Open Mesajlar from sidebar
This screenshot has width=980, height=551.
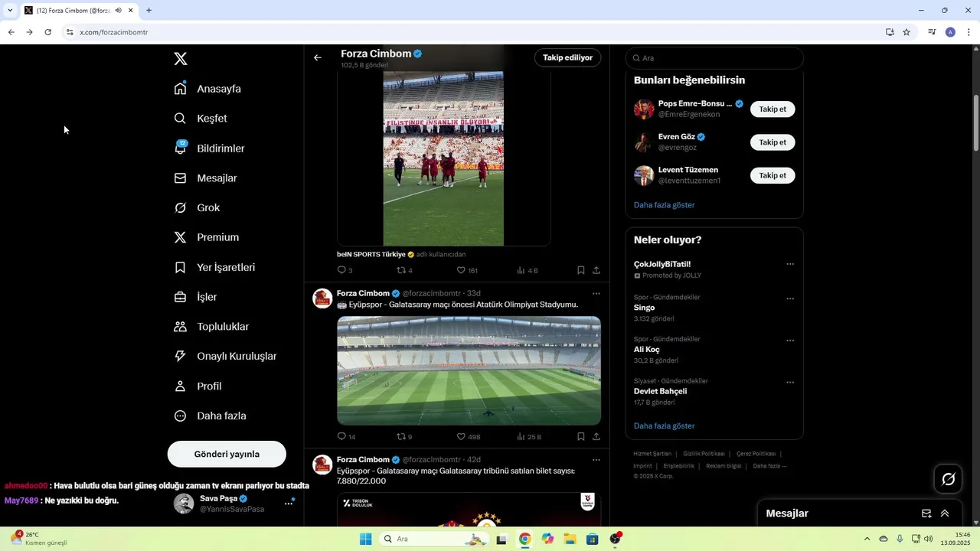[206, 178]
